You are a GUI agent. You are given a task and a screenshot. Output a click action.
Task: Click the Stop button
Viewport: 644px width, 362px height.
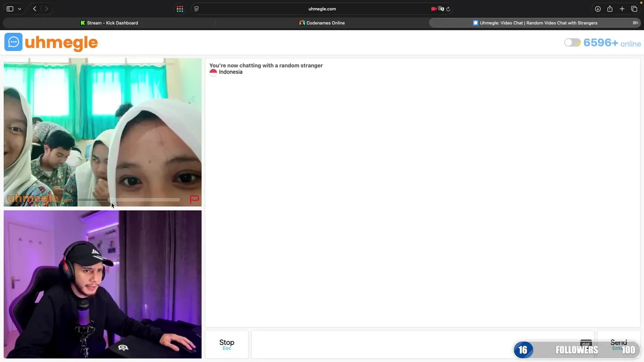(x=226, y=344)
